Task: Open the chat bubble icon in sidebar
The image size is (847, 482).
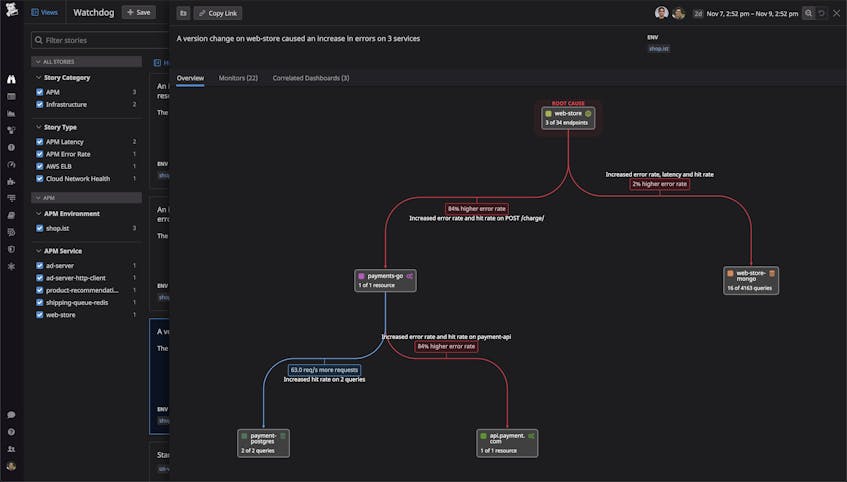Action: tap(11, 414)
